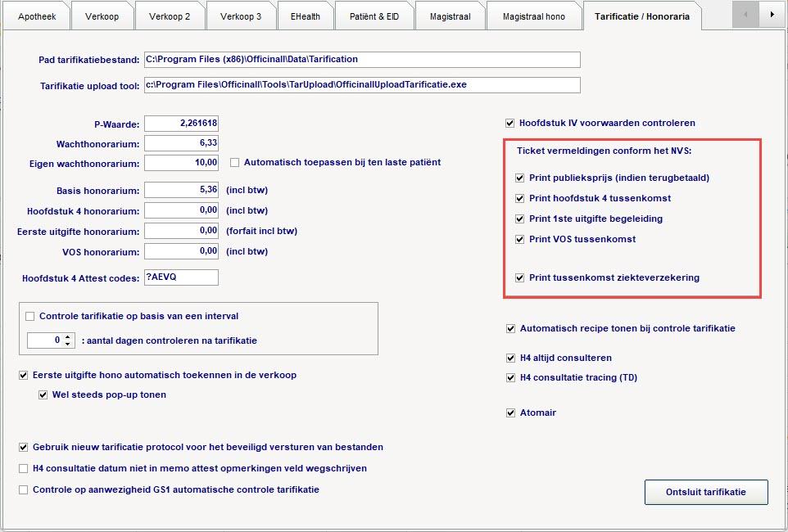Select the Hoofdstuk 4 Attest codes field
The height and width of the screenshot is (532, 788).
click(x=180, y=277)
